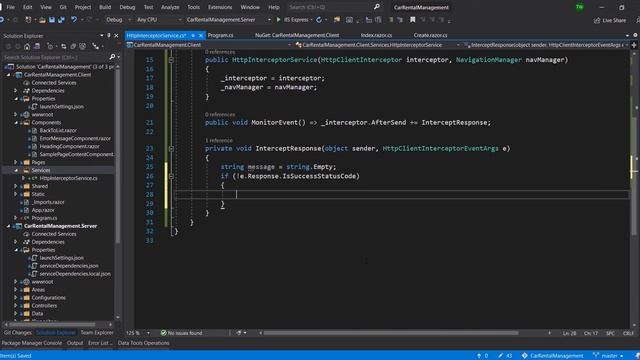Image resolution: width=640 pixels, height=360 pixels.
Task: Open the InterceptResponse member navigation dropdown
Action: (546, 45)
